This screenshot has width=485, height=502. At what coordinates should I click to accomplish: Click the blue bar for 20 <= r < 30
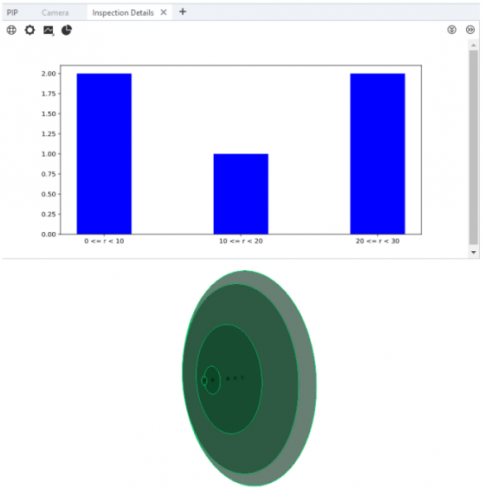(x=377, y=154)
